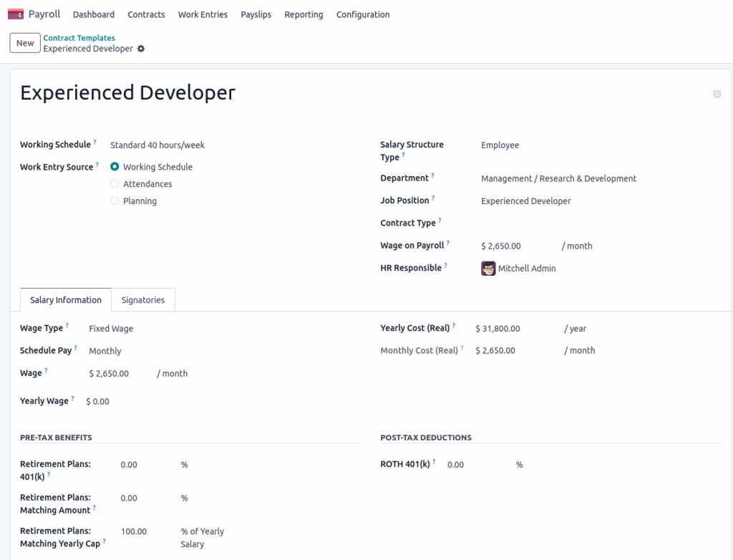Show help tooltip for Retirement Plans: Matching Amount

pyautogui.click(x=94, y=508)
